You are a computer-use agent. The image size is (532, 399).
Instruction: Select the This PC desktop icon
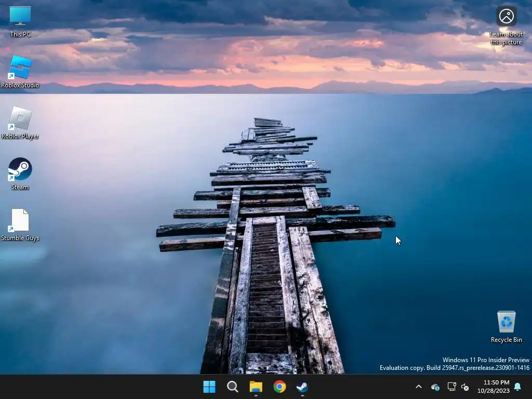(20, 21)
